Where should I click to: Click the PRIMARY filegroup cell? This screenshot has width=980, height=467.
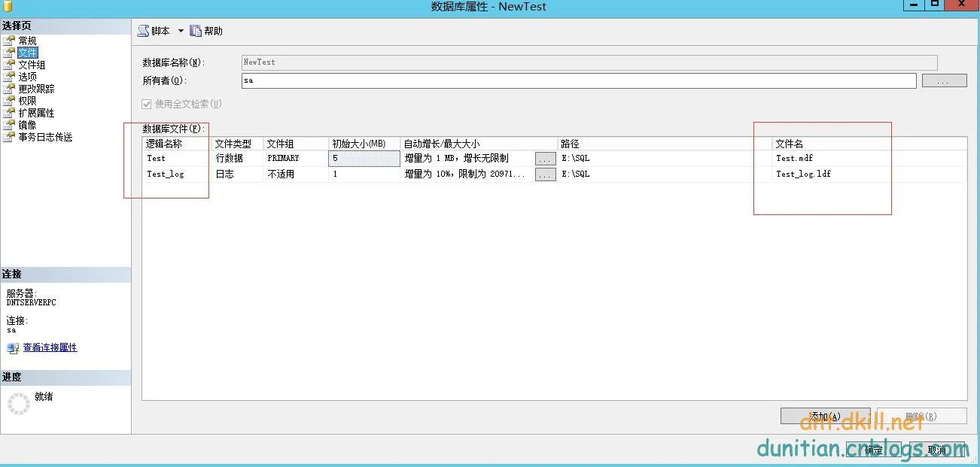point(296,159)
